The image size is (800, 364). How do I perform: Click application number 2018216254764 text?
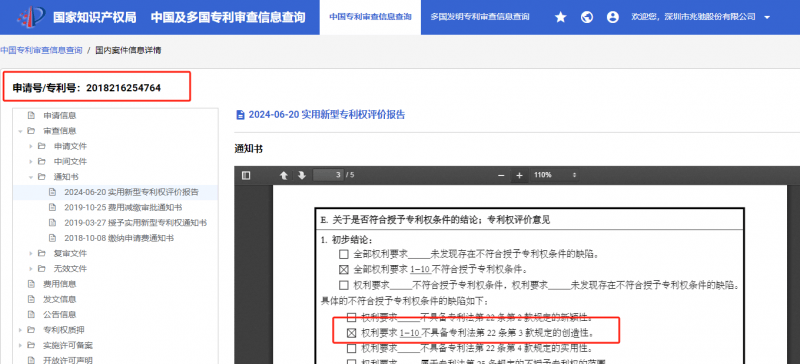[x=123, y=88]
